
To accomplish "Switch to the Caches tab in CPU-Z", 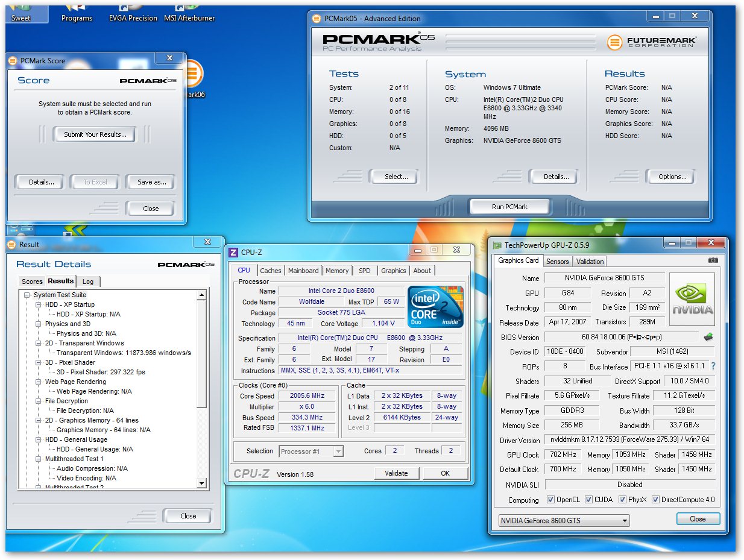I will point(271,271).
